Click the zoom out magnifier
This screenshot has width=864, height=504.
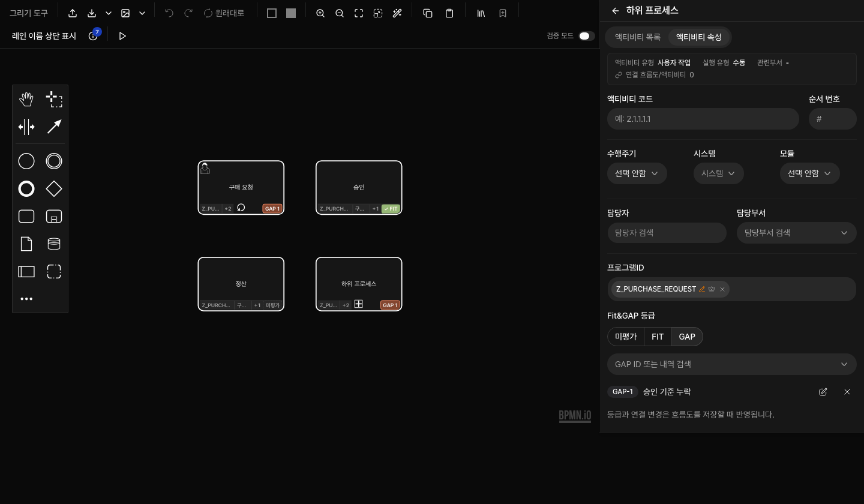pos(340,13)
